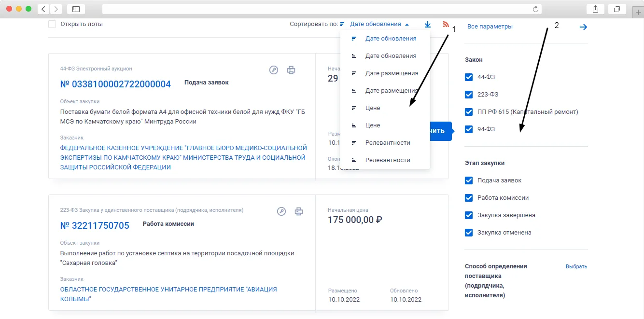
Task: Uncheck the Закупка отменена checkbox
Action: [x=468, y=233]
